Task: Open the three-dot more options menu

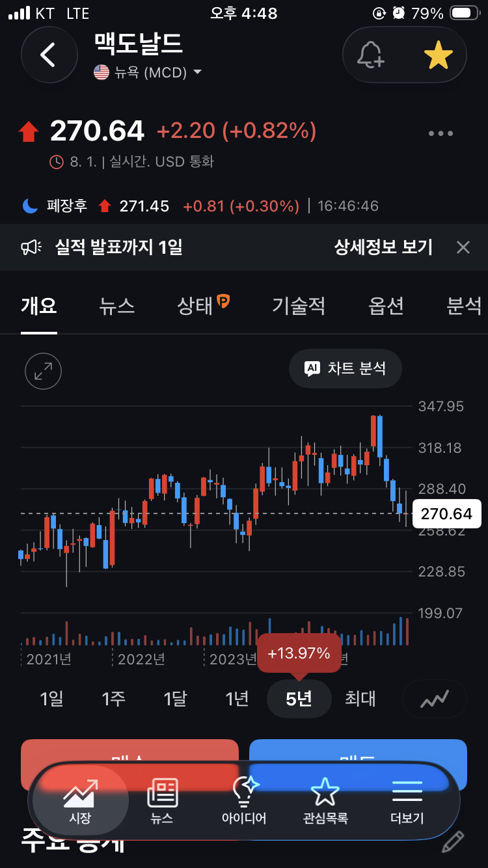Action: click(x=441, y=133)
